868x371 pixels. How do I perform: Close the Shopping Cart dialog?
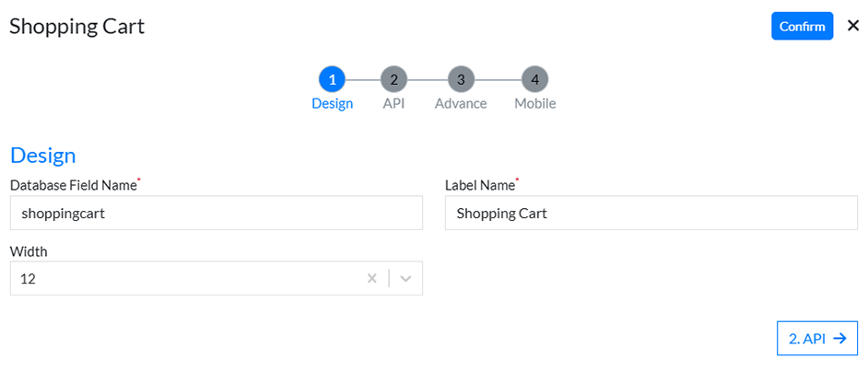[x=853, y=26]
